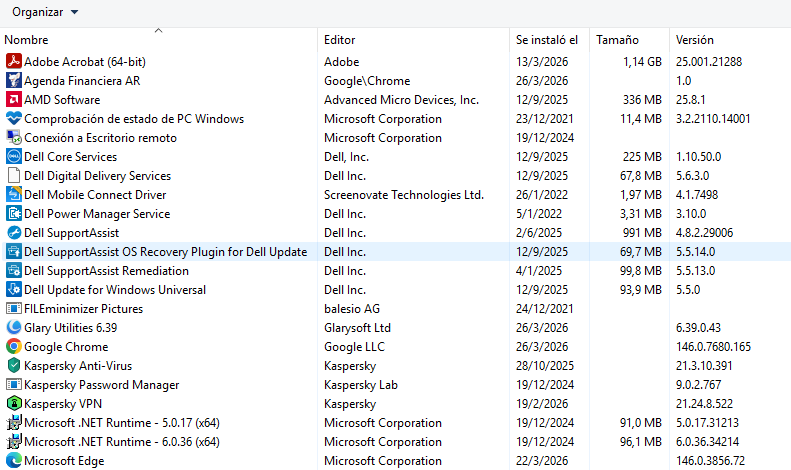Sort list by Nombre column header
The height and width of the screenshot is (470, 791).
(x=26, y=40)
